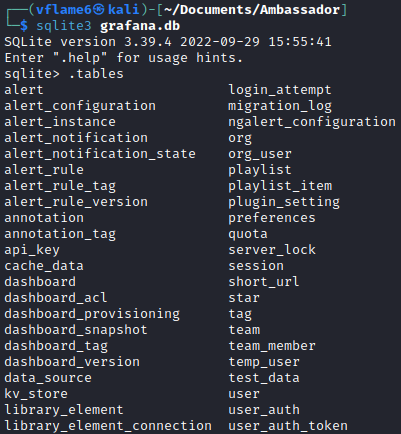
Task: Click the plugin_setting table entry
Action: [x=284, y=202]
